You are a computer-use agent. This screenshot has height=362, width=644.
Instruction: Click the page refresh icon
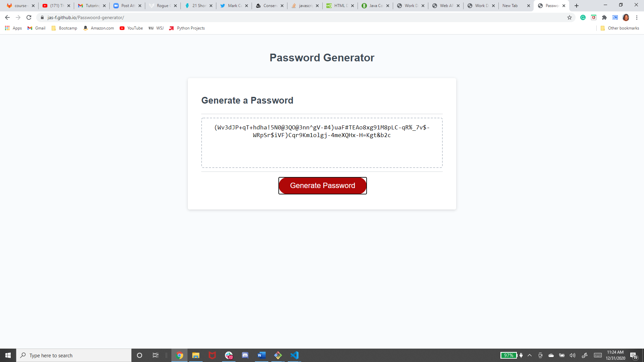pyautogui.click(x=29, y=17)
